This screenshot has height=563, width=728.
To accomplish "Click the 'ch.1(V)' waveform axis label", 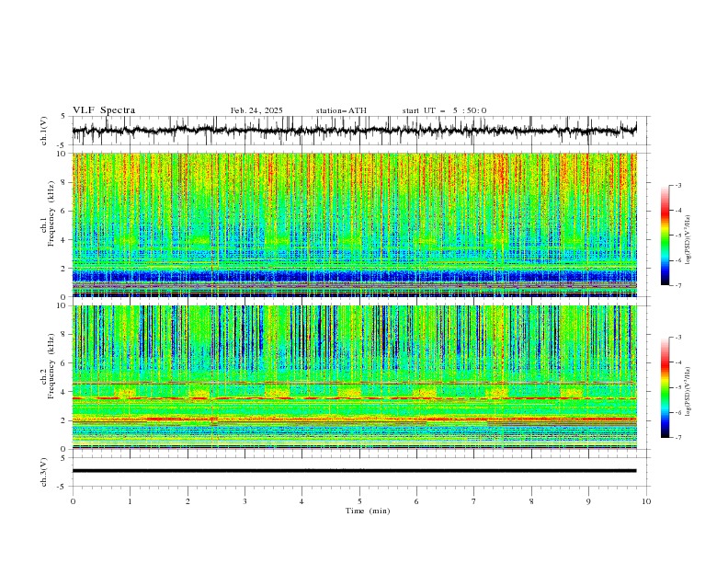I will point(44,131).
